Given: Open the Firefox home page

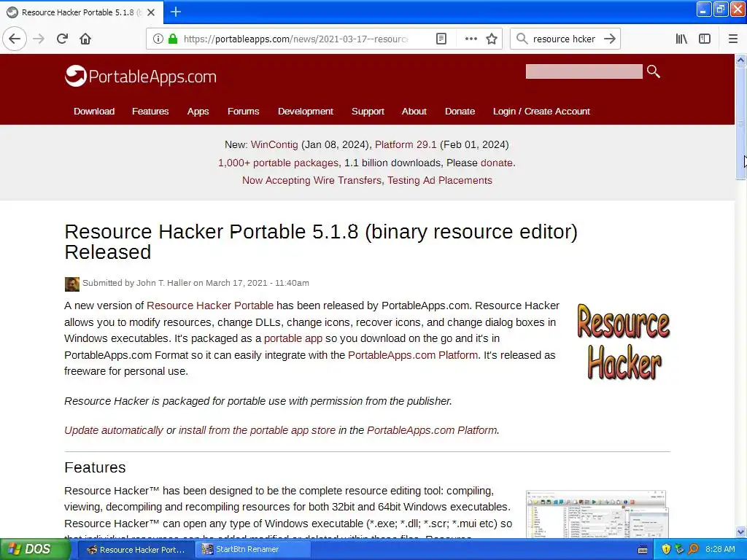Looking at the screenshot, I should coord(85,39).
